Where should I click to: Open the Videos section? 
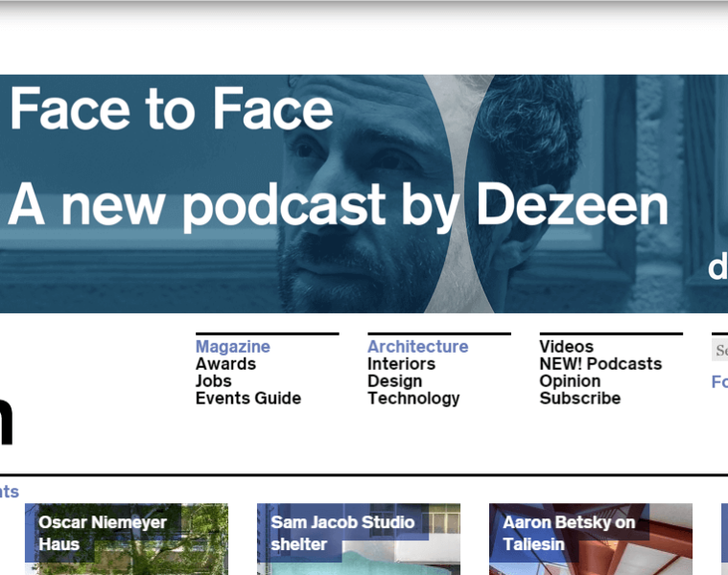(566, 347)
